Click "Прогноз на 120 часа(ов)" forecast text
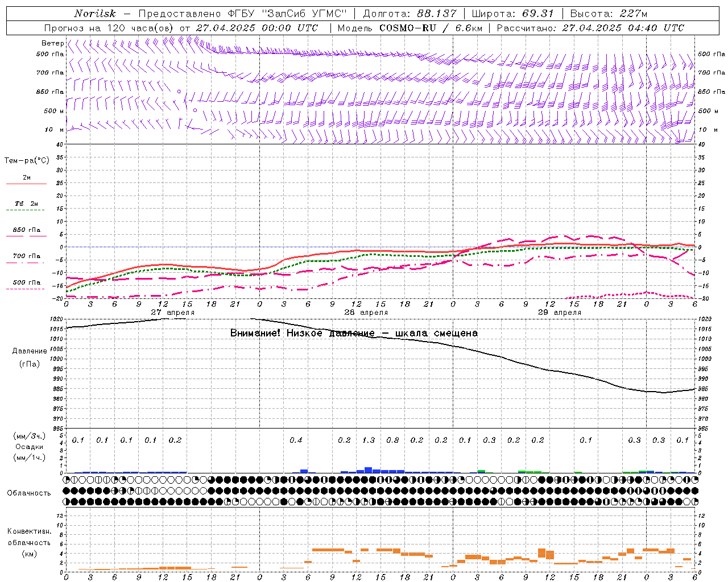 click(x=110, y=28)
